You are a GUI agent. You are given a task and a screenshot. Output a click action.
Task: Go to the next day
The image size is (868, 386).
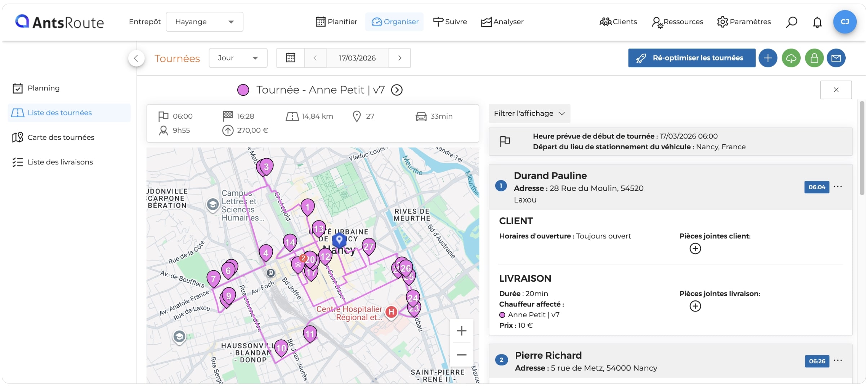[399, 58]
